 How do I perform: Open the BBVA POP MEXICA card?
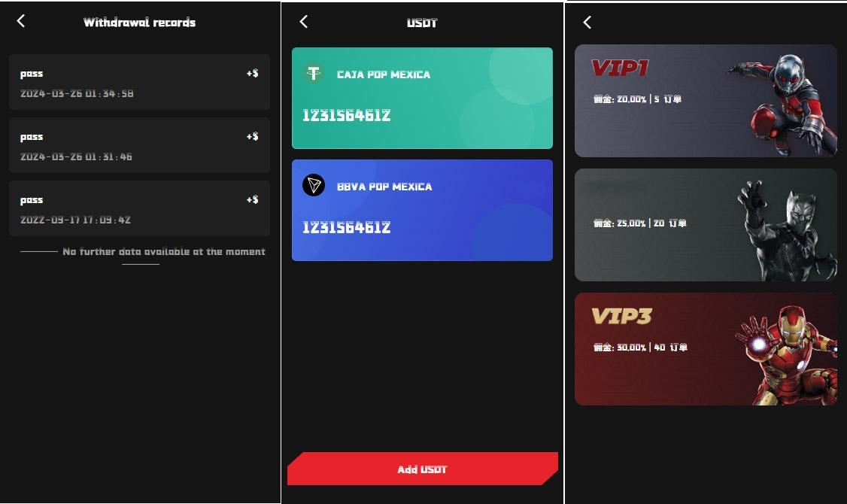[x=422, y=210]
